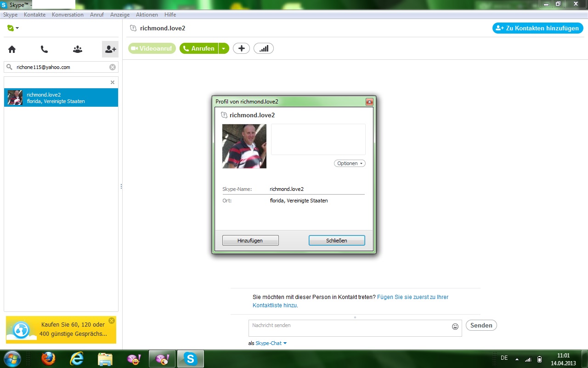
Task: Start a Videoanruf
Action: tap(152, 48)
